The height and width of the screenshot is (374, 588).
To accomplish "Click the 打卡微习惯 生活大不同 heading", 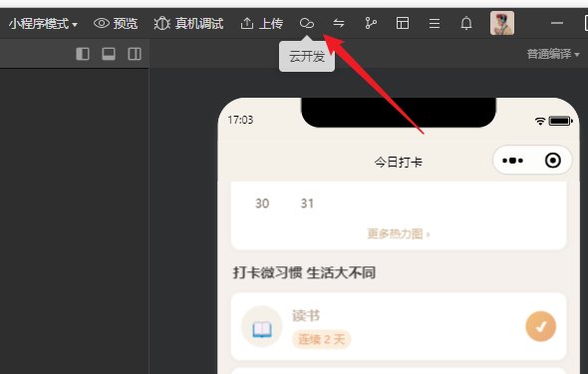I will pyautogui.click(x=304, y=272).
